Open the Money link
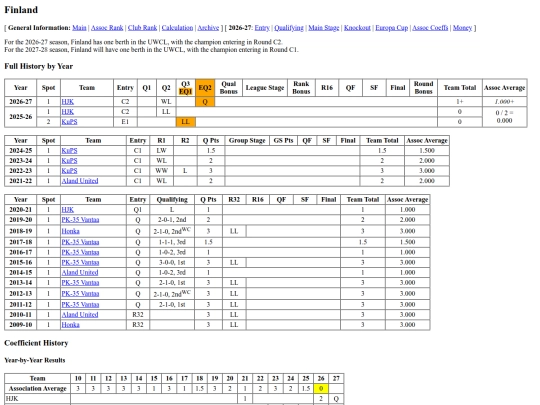Image resolution: width=540 pixels, height=405 pixels. (x=462, y=28)
